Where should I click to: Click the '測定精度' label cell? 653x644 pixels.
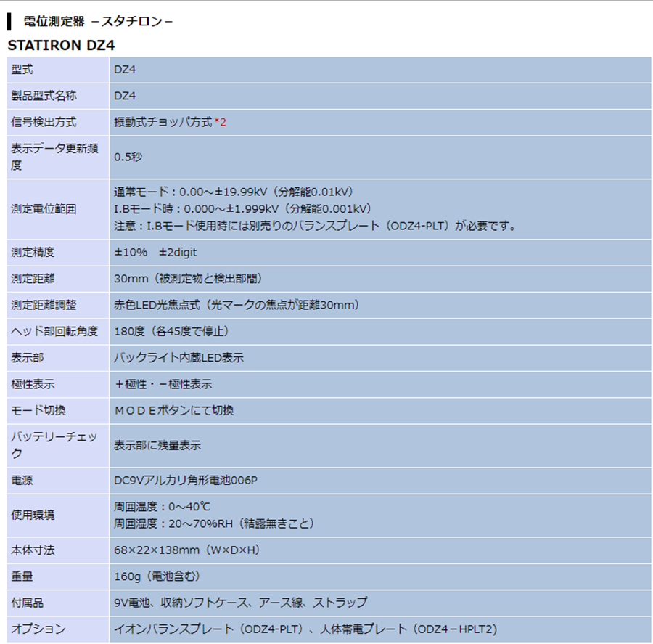click(58, 253)
